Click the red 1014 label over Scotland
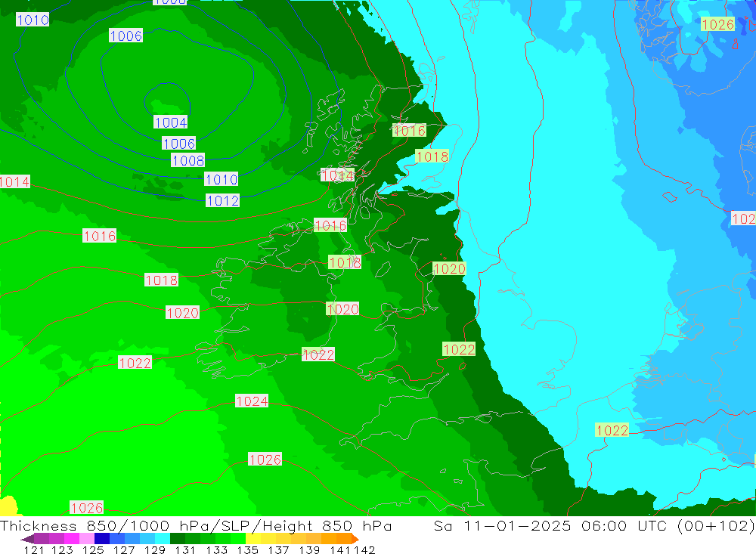This screenshot has height=554, width=756. [337, 175]
